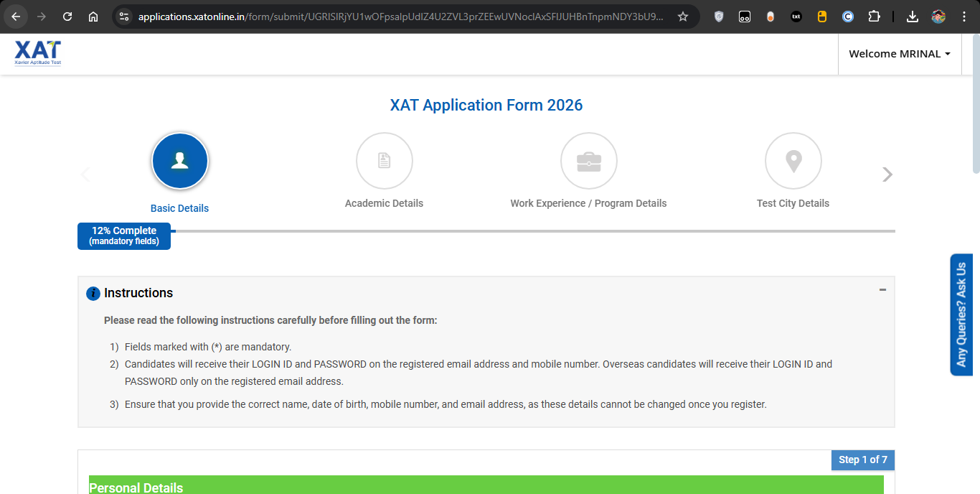Click the browser forward arrow
980x494 pixels.
point(42,17)
